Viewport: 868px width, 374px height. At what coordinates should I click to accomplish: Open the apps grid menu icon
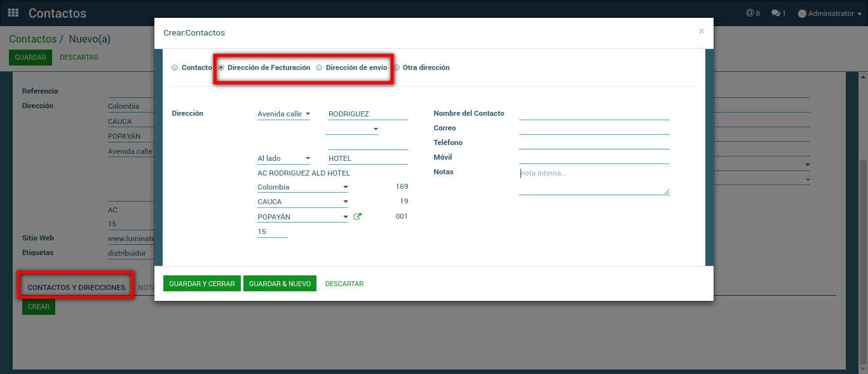pos(13,13)
